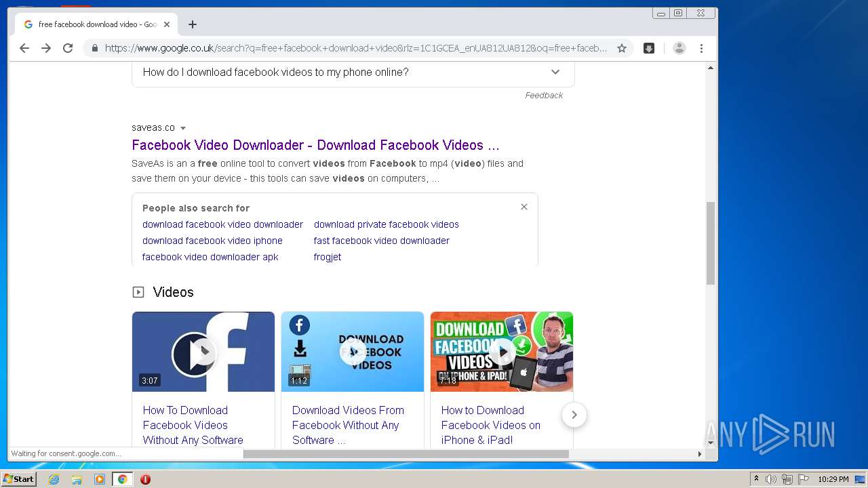Bookmark this page with the star icon
Screen dimensions: 868x488
pyautogui.click(x=622, y=48)
